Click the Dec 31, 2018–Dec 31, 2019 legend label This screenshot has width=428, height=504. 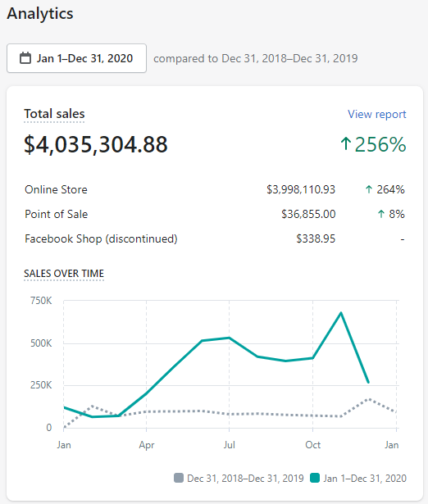click(x=245, y=479)
